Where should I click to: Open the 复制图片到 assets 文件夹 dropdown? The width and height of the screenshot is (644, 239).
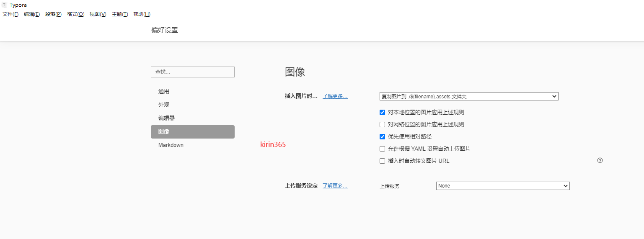pos(469,96)
